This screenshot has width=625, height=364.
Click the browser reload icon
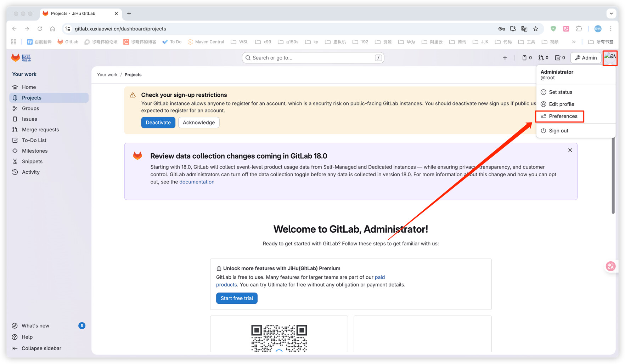(40, 29)
